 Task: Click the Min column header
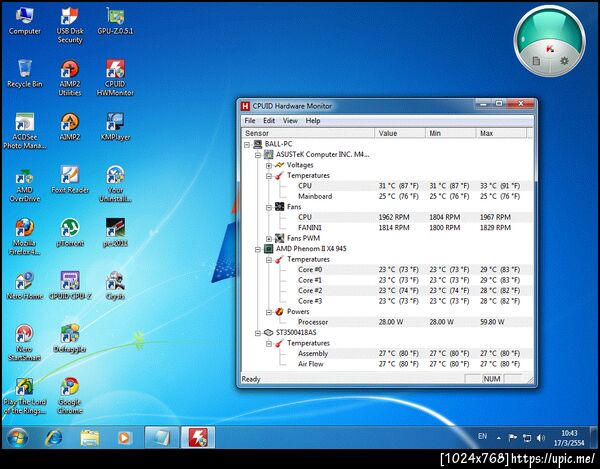tap(450, 133)
